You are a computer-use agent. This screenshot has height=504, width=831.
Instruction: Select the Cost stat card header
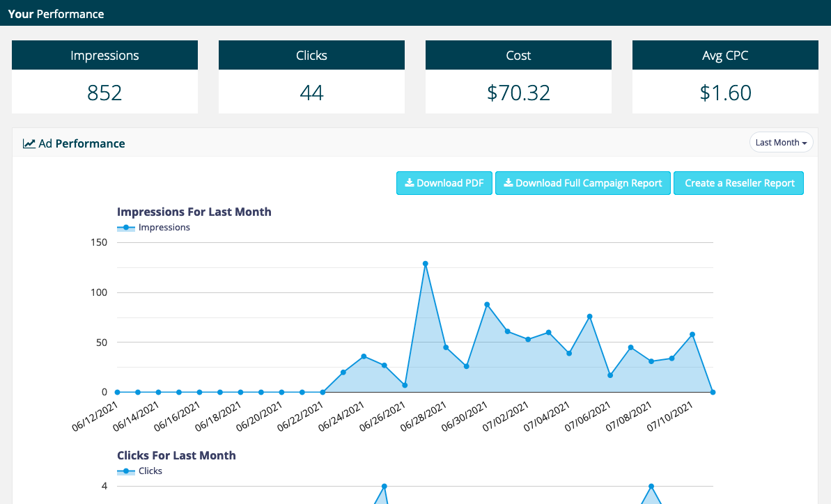pyautogui.click(x=518, y=56)
